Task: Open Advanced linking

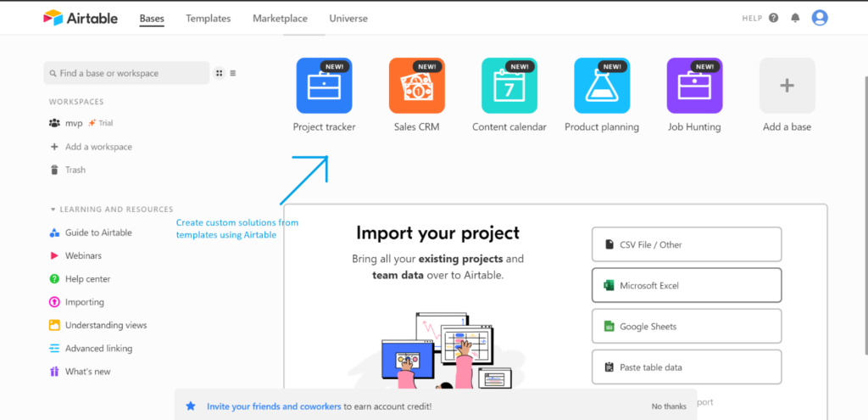Action: (98, 349)
